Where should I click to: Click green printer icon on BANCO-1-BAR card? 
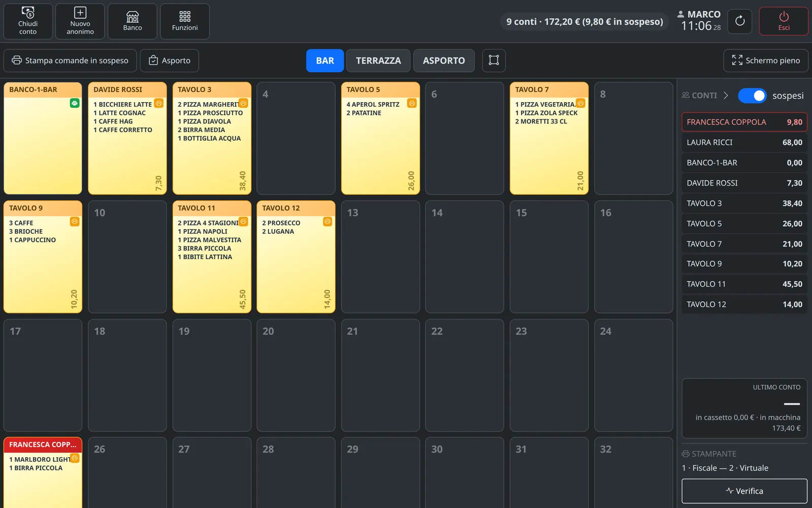tap(75, 103)
